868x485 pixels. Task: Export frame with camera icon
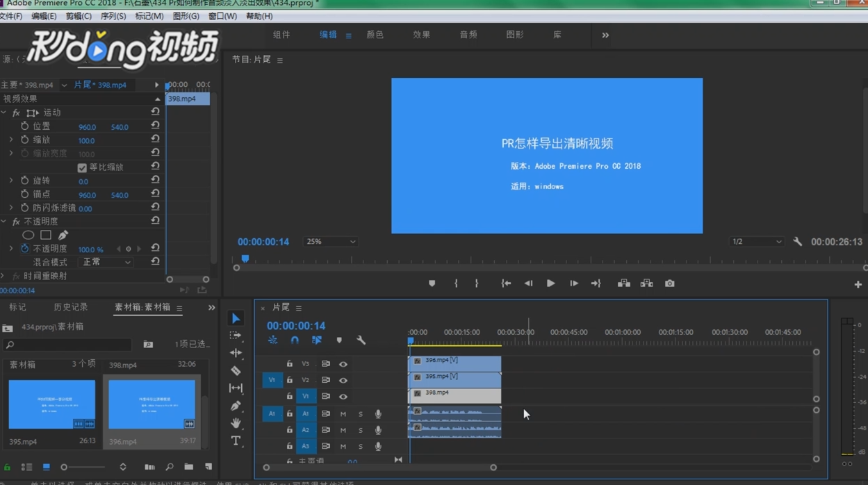tap(669, 283)
